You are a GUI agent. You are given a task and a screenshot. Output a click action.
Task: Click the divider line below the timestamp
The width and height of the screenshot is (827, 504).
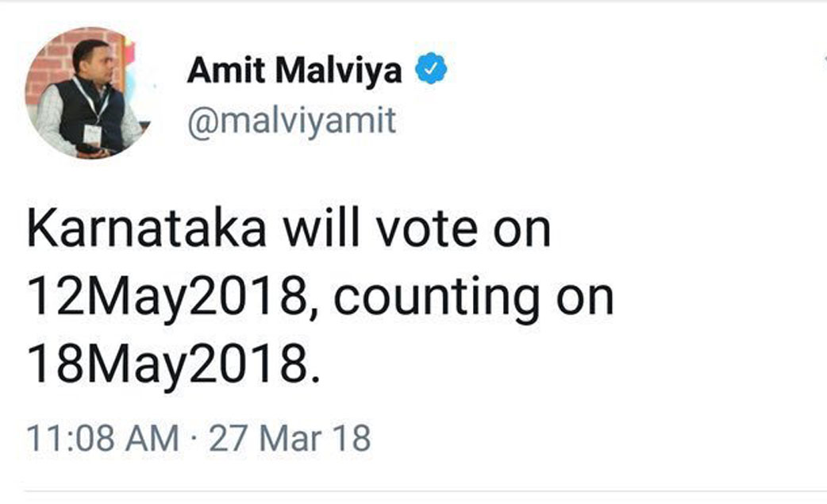tap(413, 490)
